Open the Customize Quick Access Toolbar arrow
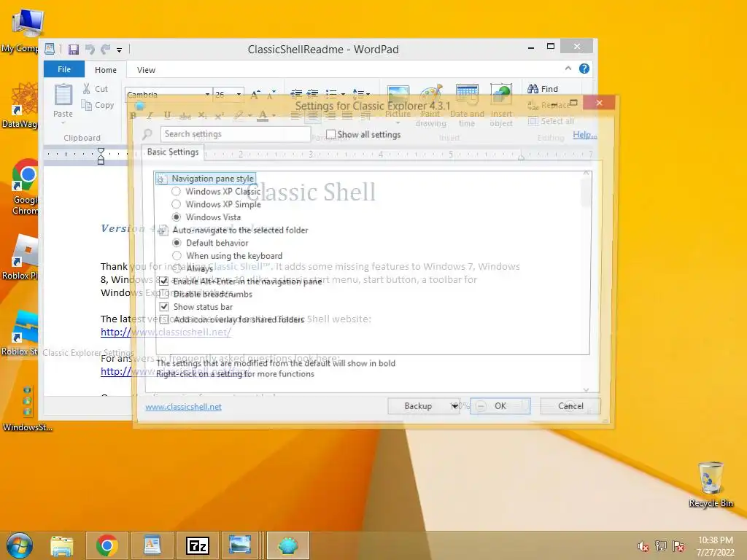 point(119,50)
